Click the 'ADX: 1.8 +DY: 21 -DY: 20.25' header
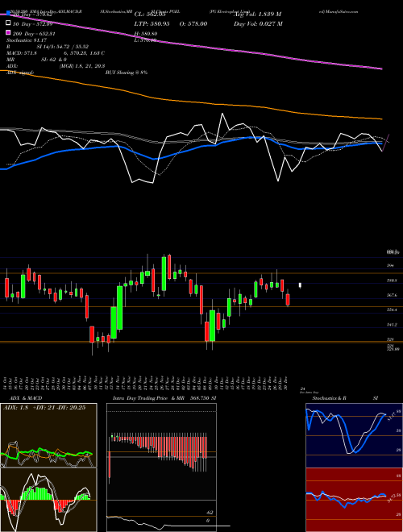The height and width of the screenshot is (532, 403). coord(44,408)
